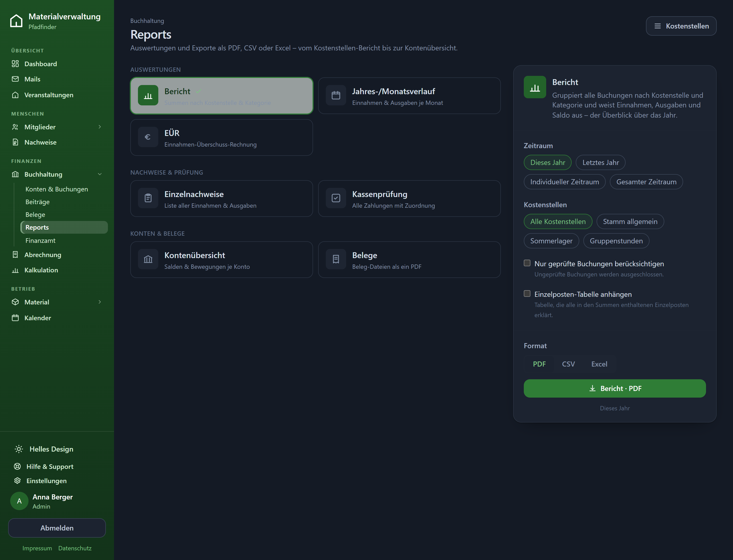Open Dashboard via its grid icon

click(15, 64)
